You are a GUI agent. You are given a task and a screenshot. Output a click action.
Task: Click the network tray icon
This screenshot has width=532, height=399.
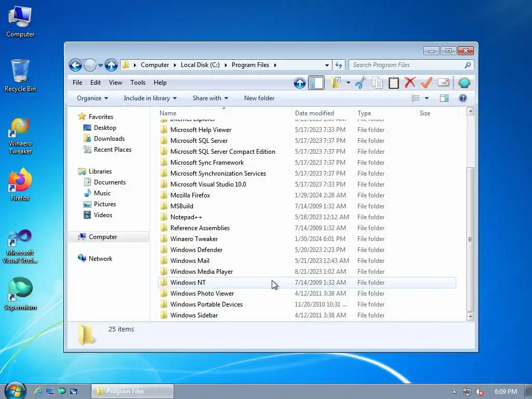[x=467, y=392]
